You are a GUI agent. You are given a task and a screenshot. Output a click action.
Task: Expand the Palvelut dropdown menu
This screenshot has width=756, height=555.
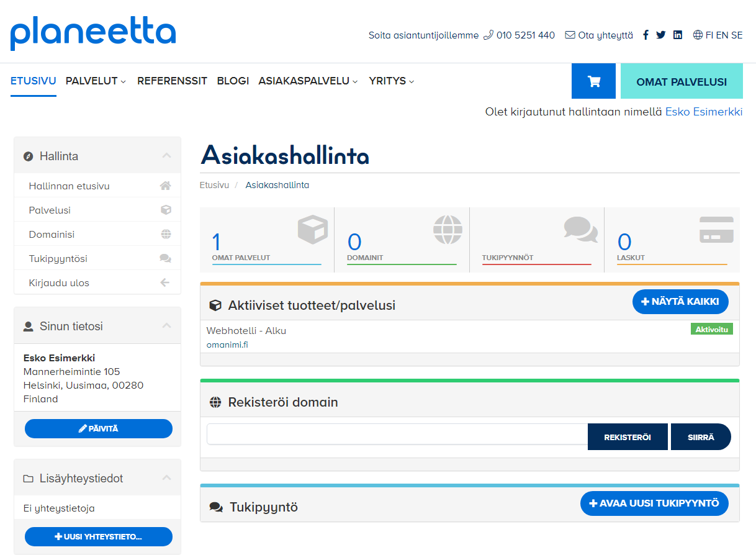(x=96, y=81)
